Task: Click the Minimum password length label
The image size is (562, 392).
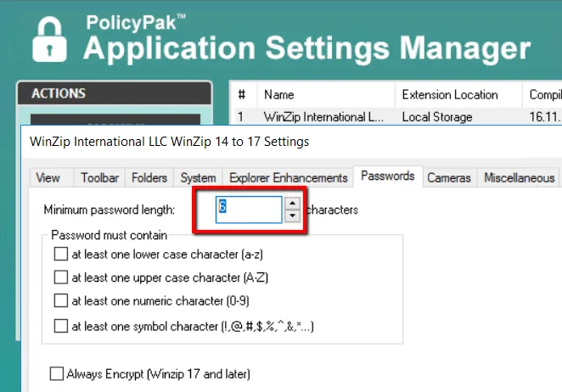Action: pos(110,210)
